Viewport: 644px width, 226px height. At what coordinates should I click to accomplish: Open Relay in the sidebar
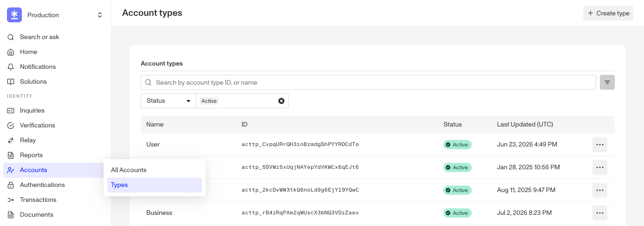[55, 140]
